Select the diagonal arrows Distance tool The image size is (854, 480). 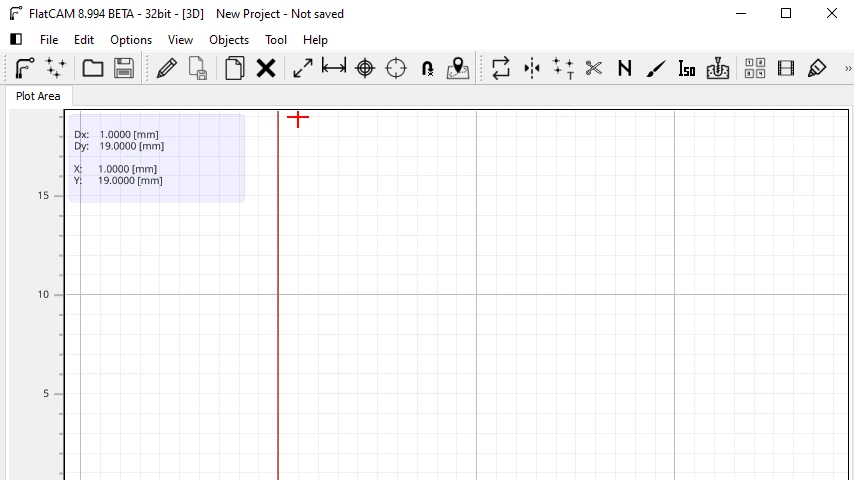coord(302,68)
